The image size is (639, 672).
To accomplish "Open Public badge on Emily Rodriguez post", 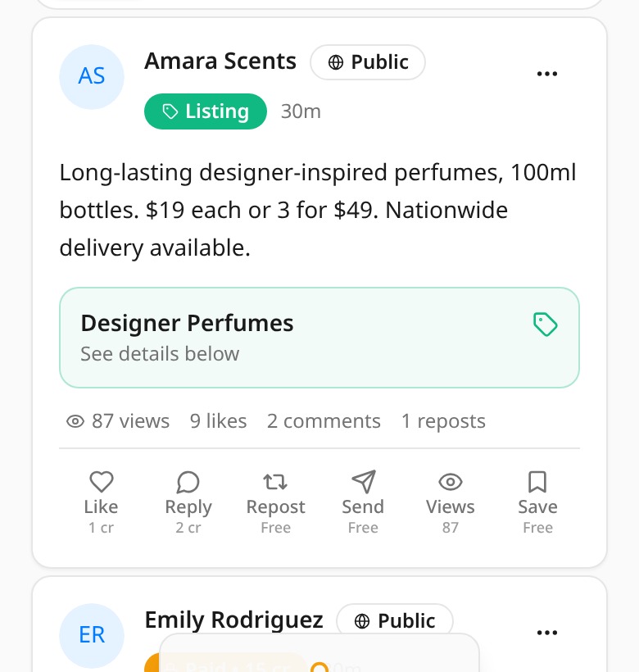I will 395,620.
